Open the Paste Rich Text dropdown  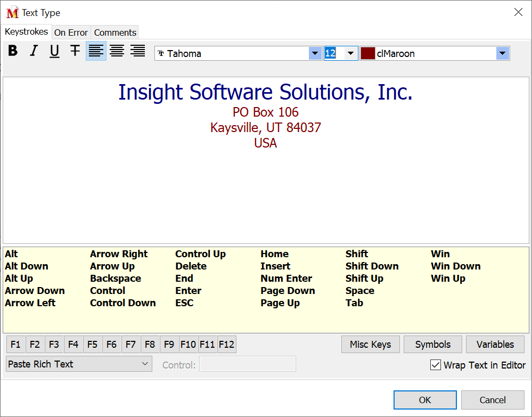[x=79, y=364]
